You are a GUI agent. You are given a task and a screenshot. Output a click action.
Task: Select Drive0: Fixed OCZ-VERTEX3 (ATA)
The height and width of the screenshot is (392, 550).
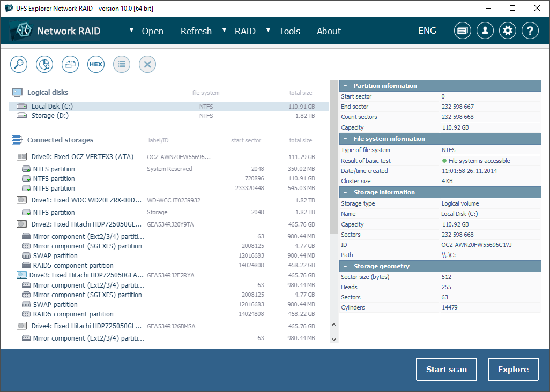(169, 156)
